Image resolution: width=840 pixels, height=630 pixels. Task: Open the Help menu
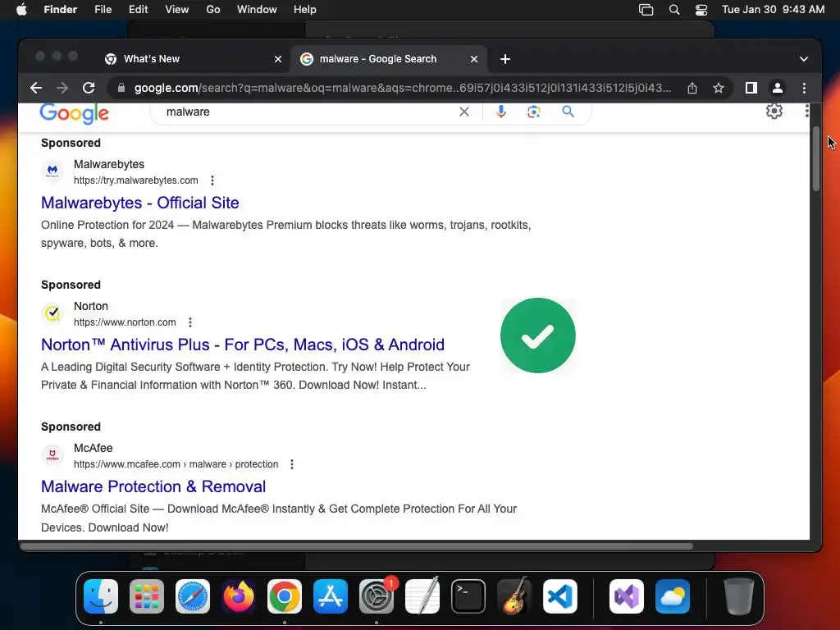pos(305,10)
